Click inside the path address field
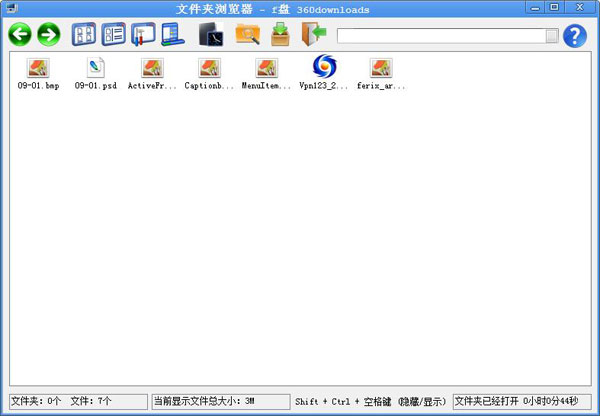The image size is (600, 416). [x=440, y=36]
